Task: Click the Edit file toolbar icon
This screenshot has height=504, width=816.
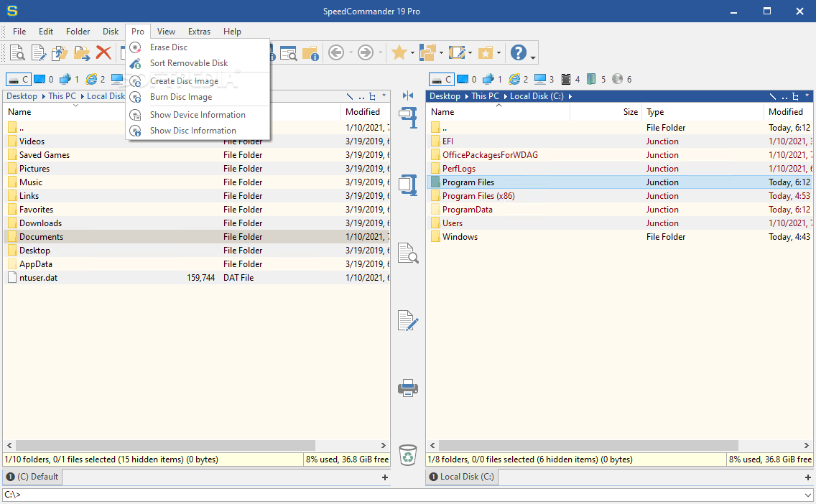Action: point(39,52)
